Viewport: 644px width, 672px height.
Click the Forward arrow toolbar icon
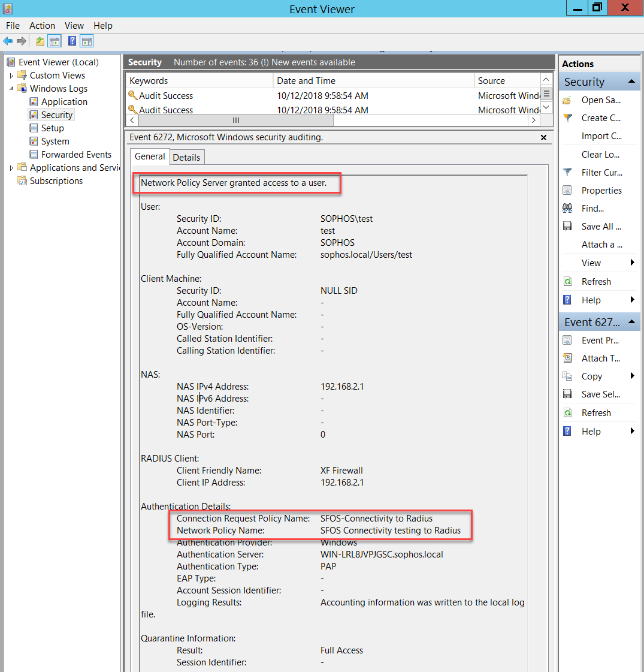tap(22, 41)
